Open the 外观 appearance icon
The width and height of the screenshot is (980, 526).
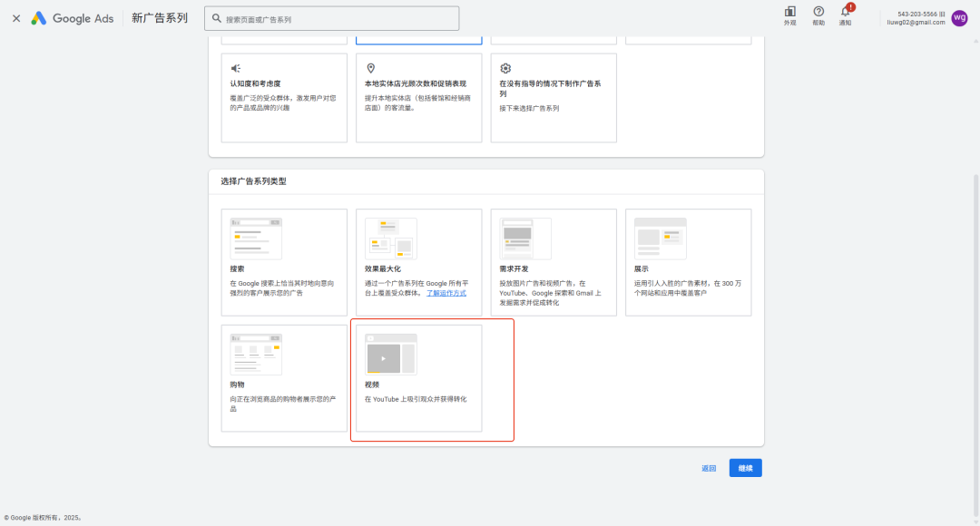pos(789,15)
